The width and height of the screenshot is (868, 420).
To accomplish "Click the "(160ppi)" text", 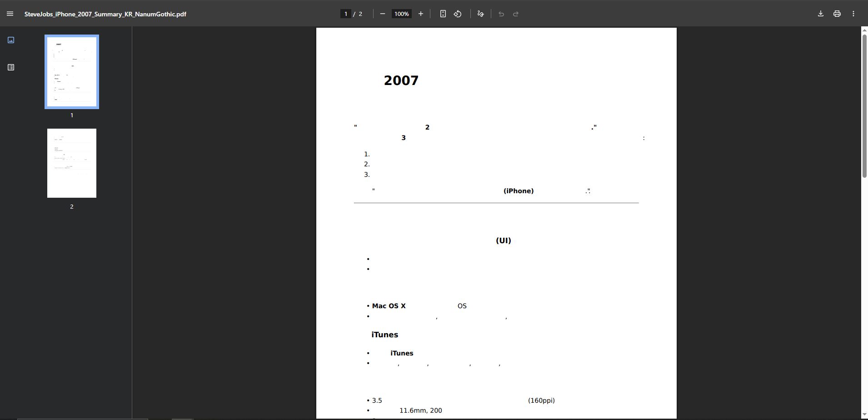I will (x=541, y=400).
